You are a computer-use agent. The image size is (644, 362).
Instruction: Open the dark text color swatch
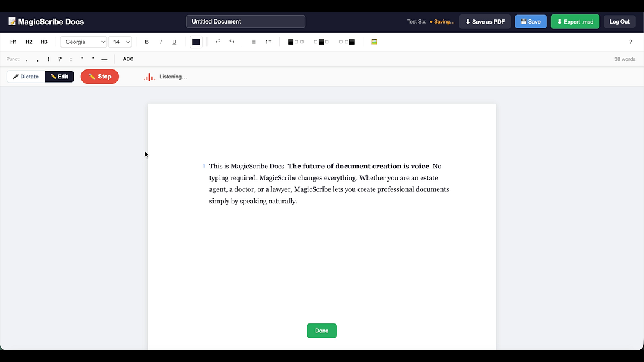(196, 42)
